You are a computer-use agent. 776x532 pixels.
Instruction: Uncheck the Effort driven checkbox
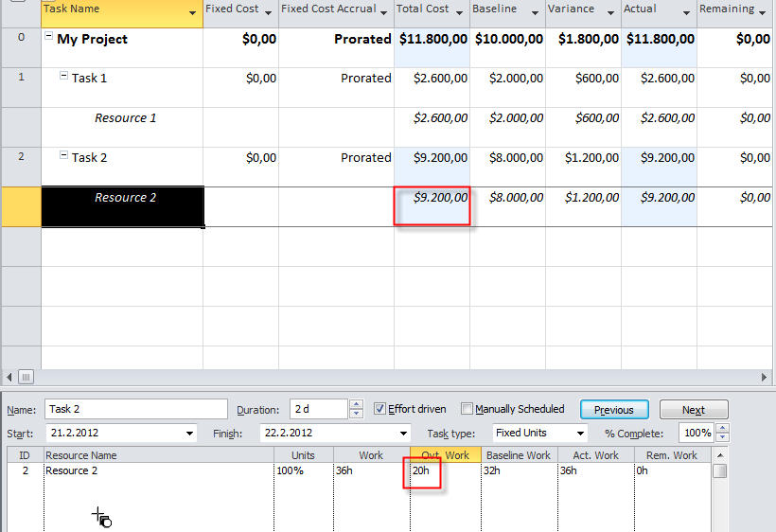380,410
